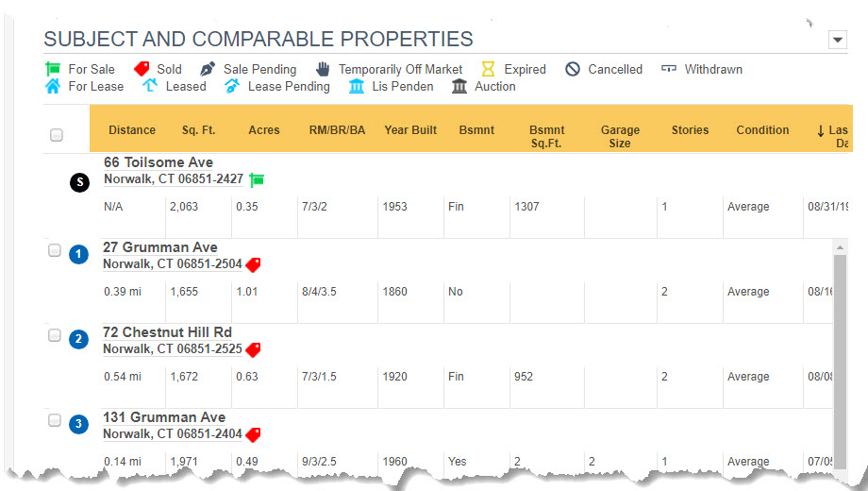Click the black S subject marker

[79, 182]
